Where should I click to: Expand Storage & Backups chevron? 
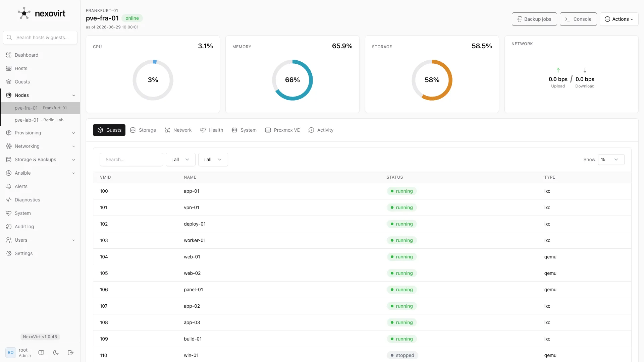coord(73,160)
